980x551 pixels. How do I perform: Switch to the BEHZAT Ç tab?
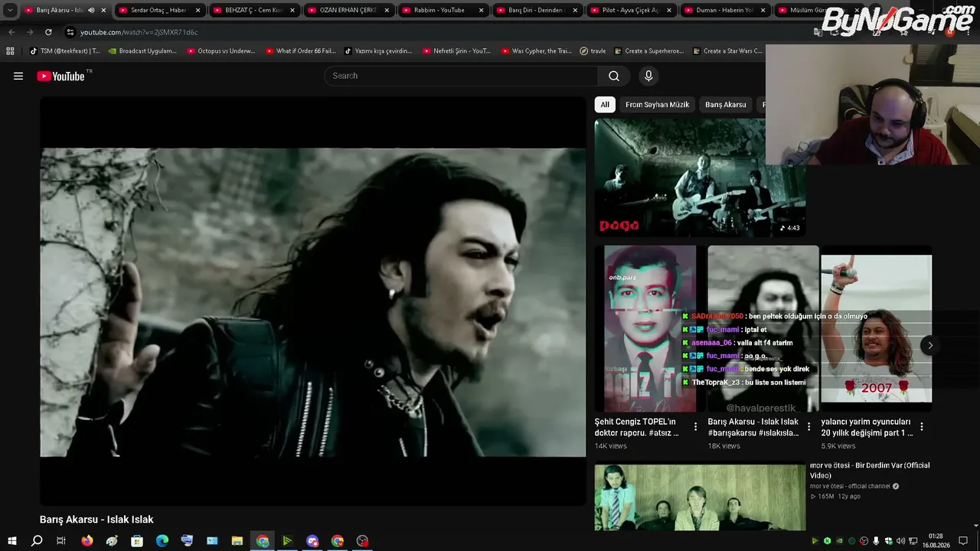coord(253,11)
